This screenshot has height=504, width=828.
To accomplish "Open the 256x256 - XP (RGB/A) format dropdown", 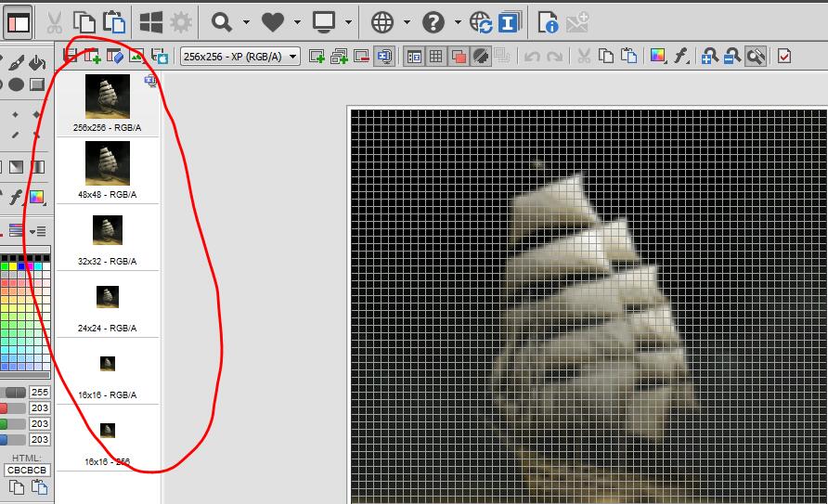I will (x=240, y=57).
